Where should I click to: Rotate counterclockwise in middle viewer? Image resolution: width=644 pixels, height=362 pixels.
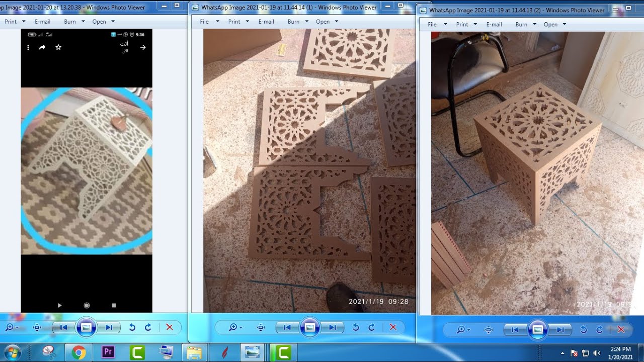356,327
